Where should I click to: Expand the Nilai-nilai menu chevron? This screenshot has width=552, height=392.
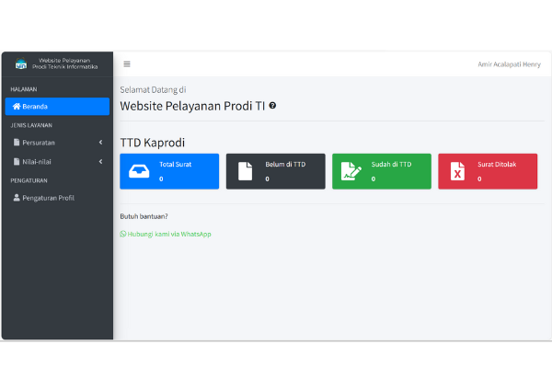[100, 162]
